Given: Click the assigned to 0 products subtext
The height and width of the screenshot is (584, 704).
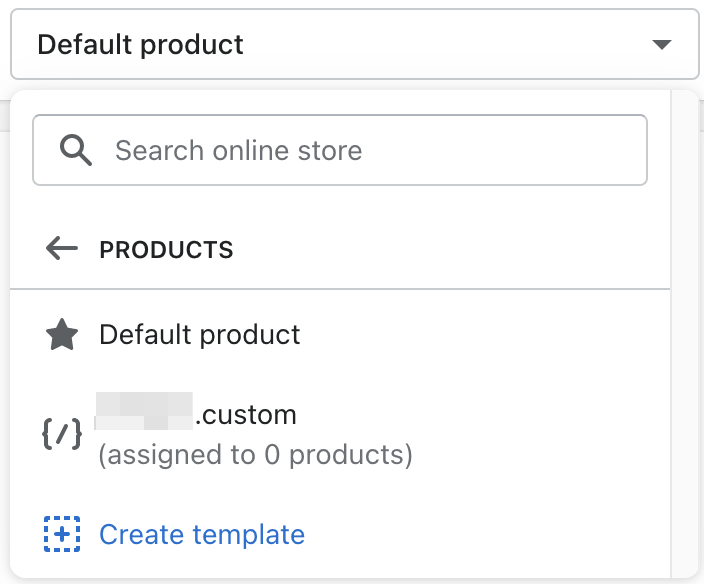Looking at the screenshot, I should tap(256, 456).
